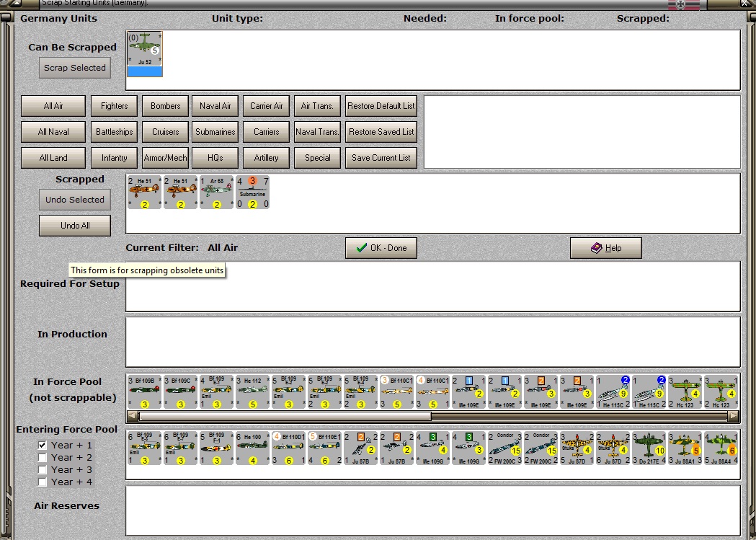Filter by Air Trans.

(317, 105)
